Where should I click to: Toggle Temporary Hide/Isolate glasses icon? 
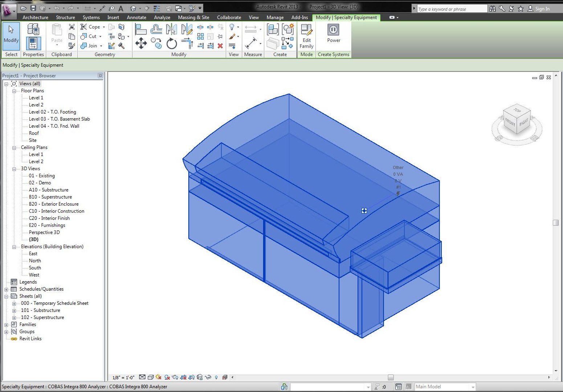pyautogui.click(x=208, y=377)
